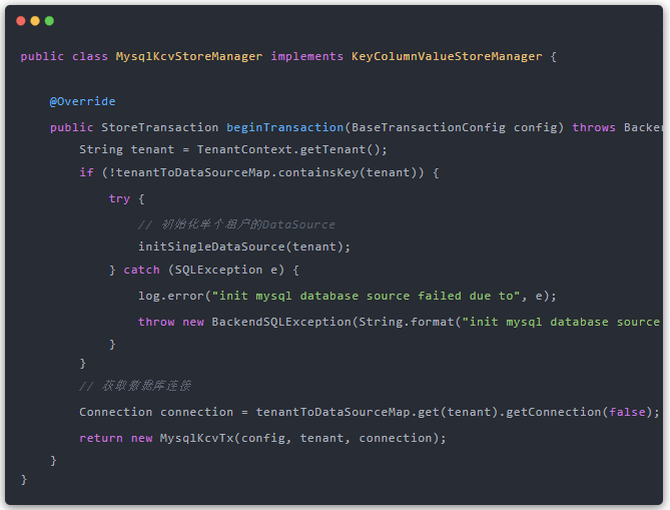The height and width of the screenshot is (510, 670).
Task: Place cursor on beginTransaction method name
Action: pyautogui.click(x=285, y=128)
